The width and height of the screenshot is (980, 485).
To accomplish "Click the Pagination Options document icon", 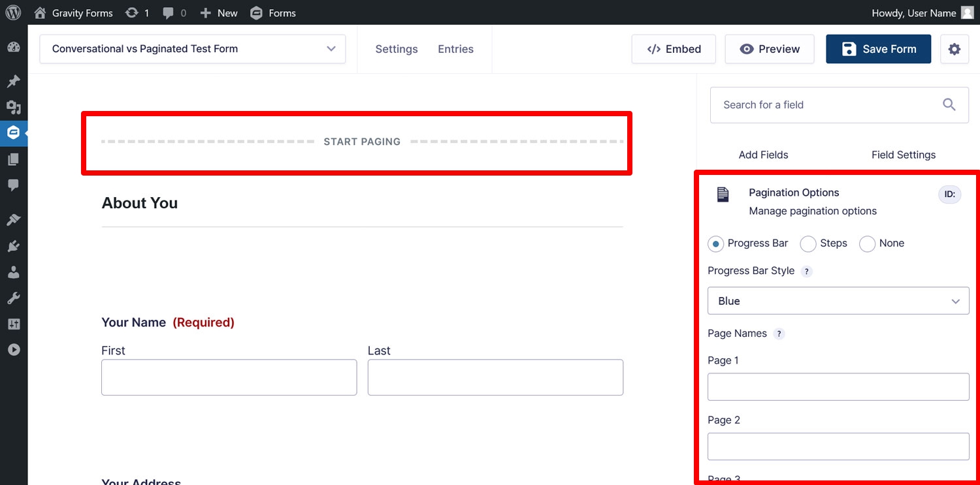I will pyautogui.click(x=723, y=194).
